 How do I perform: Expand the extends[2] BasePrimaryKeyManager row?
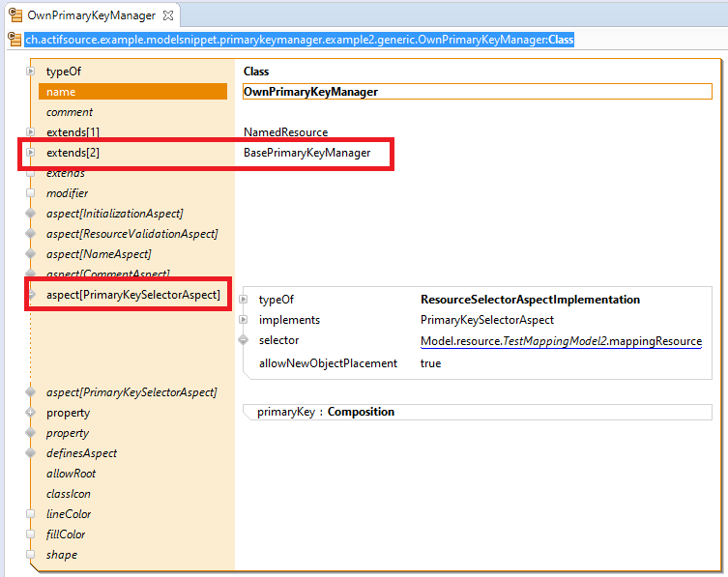tap(31, 153)
